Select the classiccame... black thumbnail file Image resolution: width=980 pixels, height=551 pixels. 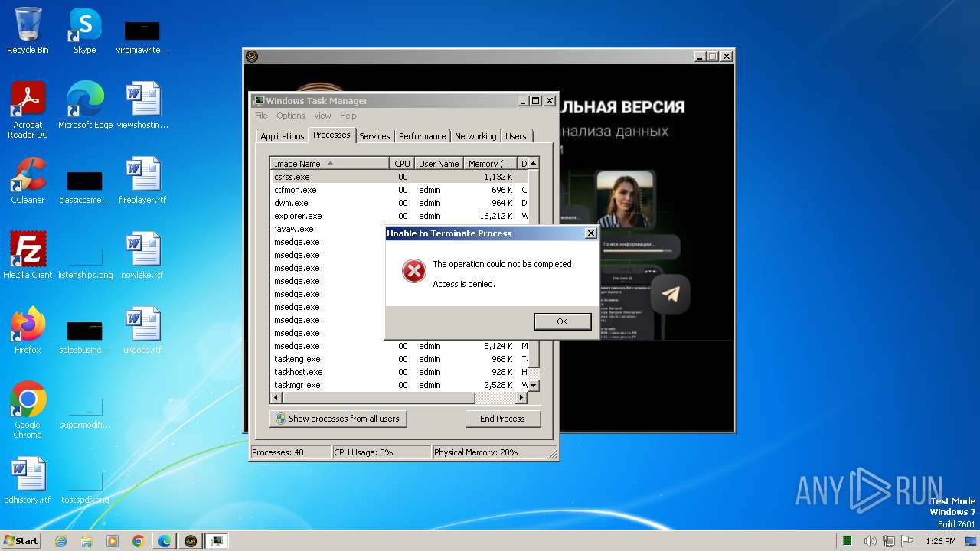click(x=85, y=187)
